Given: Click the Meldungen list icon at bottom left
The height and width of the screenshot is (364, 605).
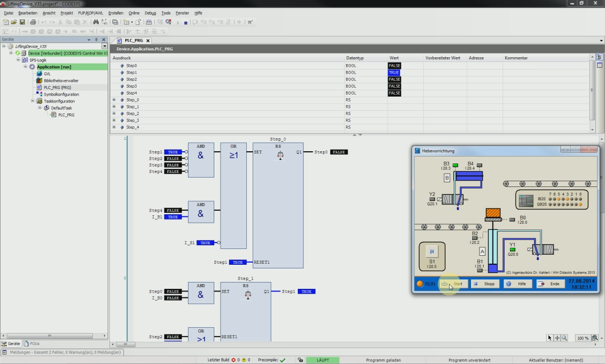Looking at the screenshot, I should (4, 352).
